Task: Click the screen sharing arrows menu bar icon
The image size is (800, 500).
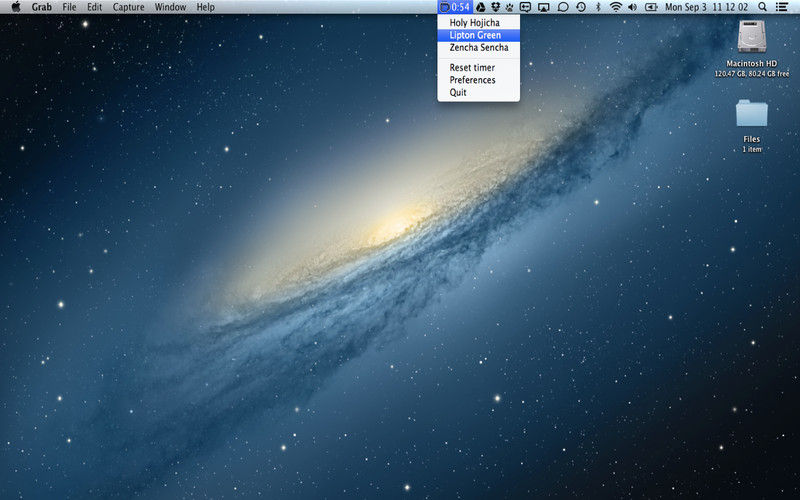Action: [x=525, y=7]
